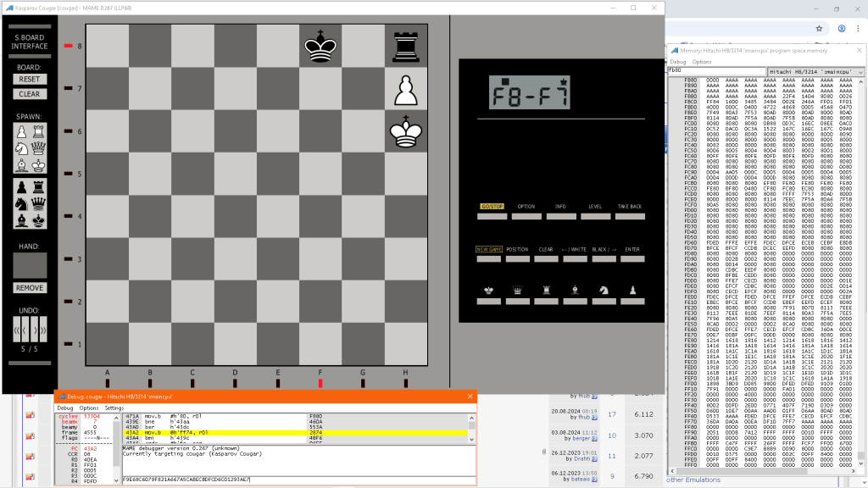Open the browser profile avatar
The height and width of the screenshot is (488, 868).
click(x=842, y=28)
